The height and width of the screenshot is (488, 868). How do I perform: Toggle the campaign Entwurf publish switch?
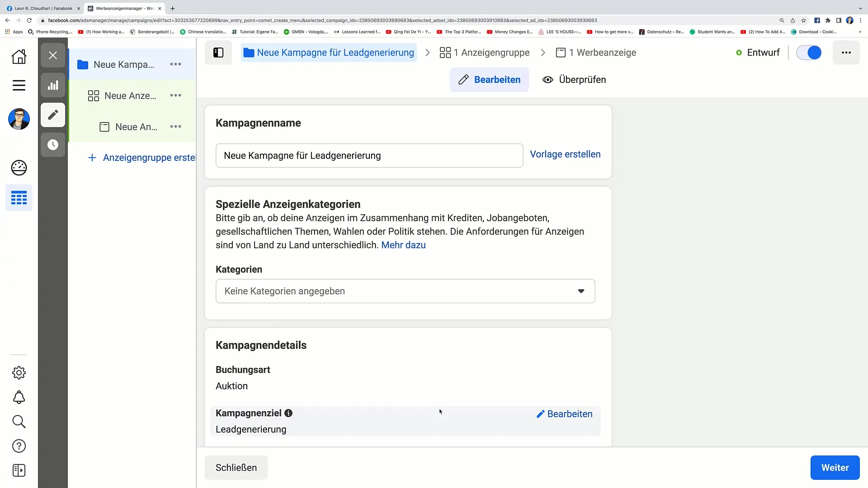811,52
